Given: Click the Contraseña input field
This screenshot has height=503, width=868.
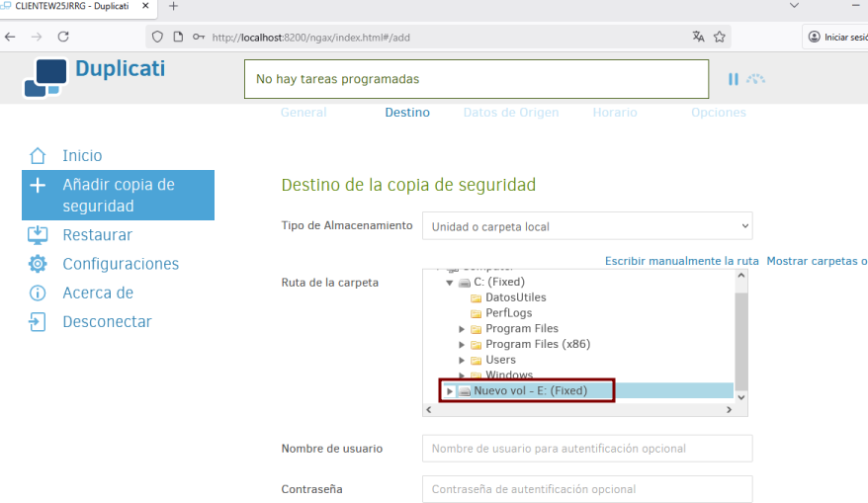Looking at the screenshot, I should click(587, 489).
